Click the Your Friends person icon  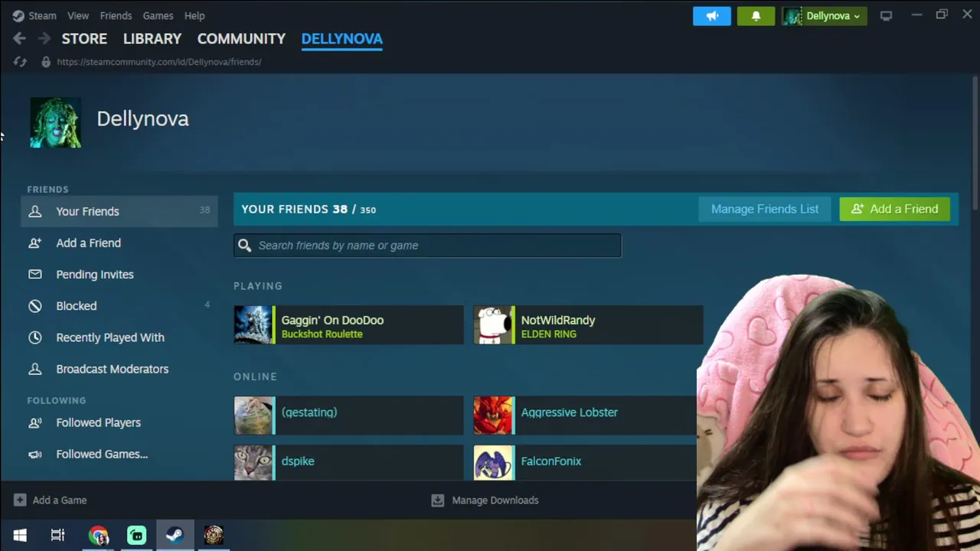pyautogui.click(x=35, y=211)
